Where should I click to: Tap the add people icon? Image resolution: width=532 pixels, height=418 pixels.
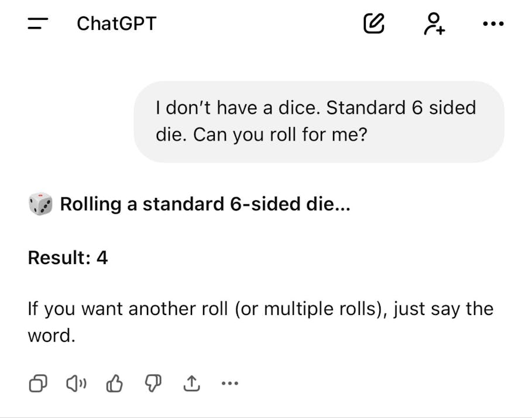pyautogui.click(x=434, y=24)
